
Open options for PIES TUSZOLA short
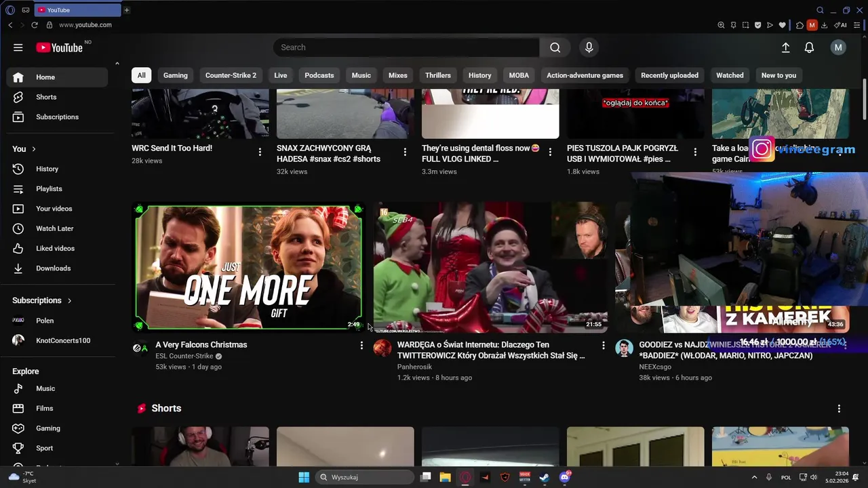pyautogui.click(x=695, y=152)
